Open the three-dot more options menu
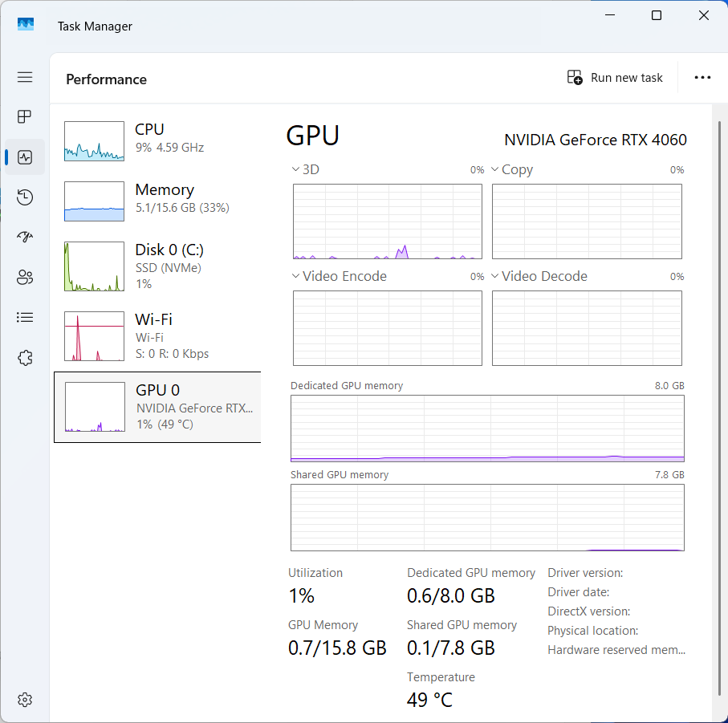 (x=702, y=78)
